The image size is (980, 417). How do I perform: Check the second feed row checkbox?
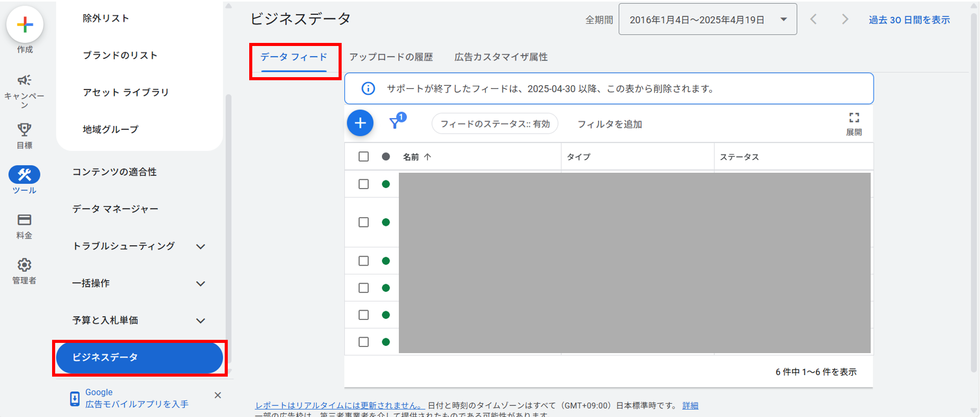click(364, 222)
